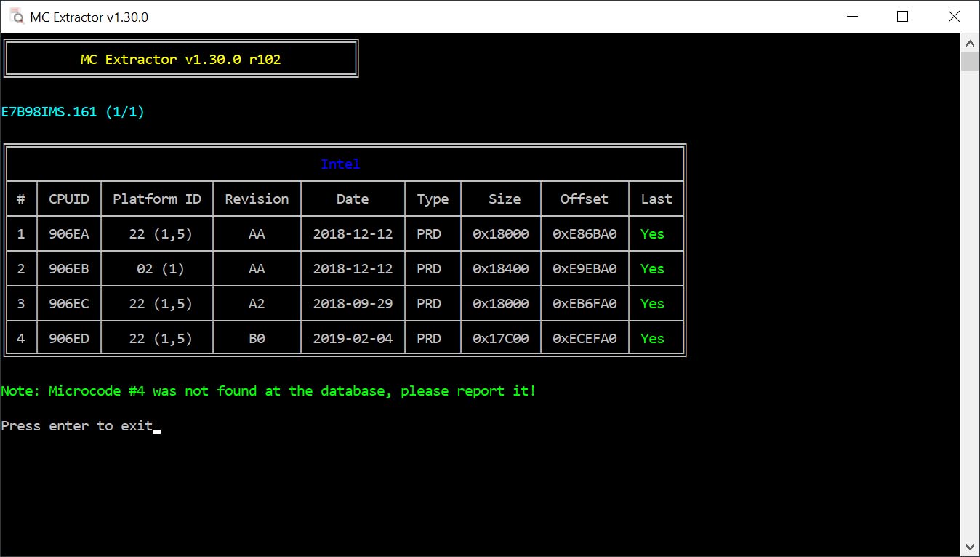Click the 'MC Extractor v1.30.0 r102' banner text
980x557 pixels.
point(180,59)
